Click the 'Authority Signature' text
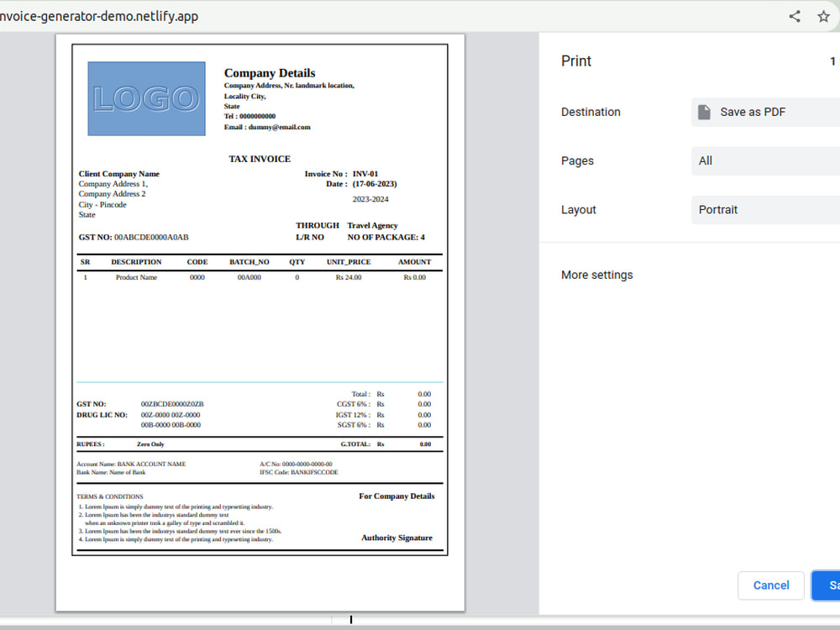This screenshot has width=840, height=630. (x=397, y=538)
